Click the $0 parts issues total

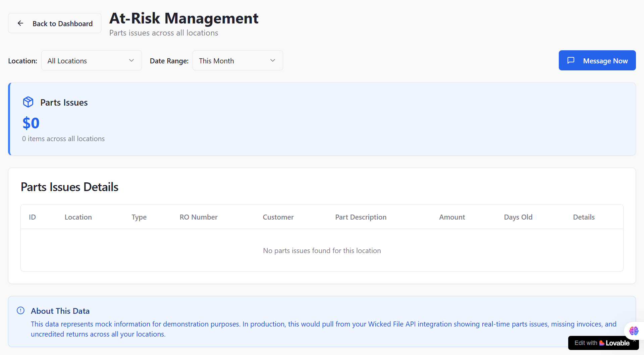pyautogui.click(x=31, y=123)
